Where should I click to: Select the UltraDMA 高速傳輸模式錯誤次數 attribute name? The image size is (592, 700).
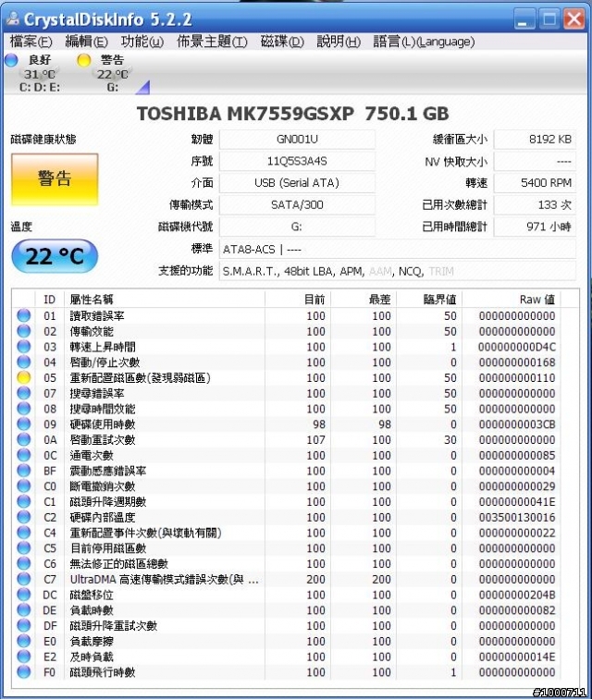click(x=165, y=579)
